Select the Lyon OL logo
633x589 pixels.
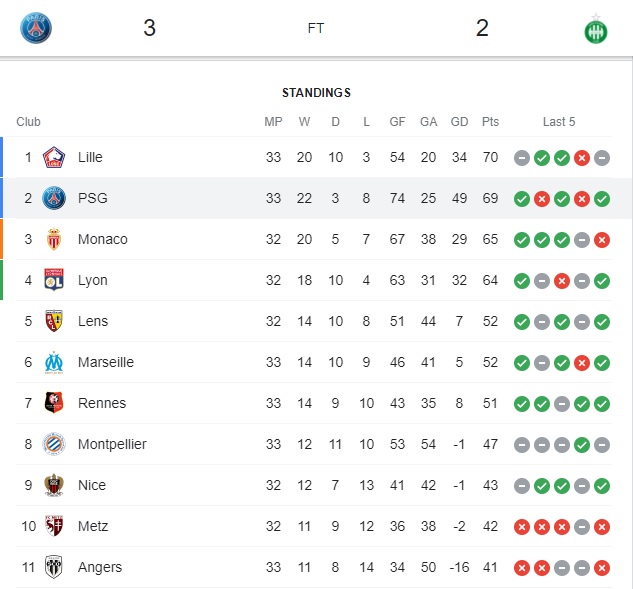(54, 280)
